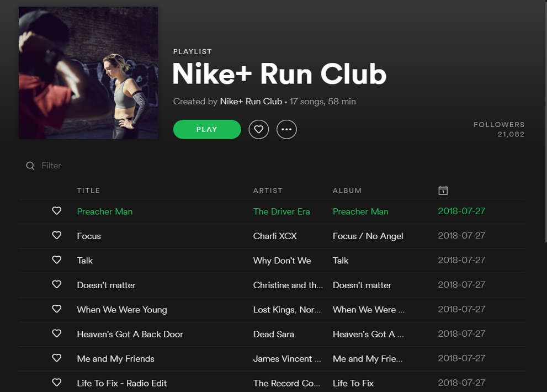The width and height of the screenshot is (547, 392).
Task: Open the playlist cover artwork
Action: [88, 73]
